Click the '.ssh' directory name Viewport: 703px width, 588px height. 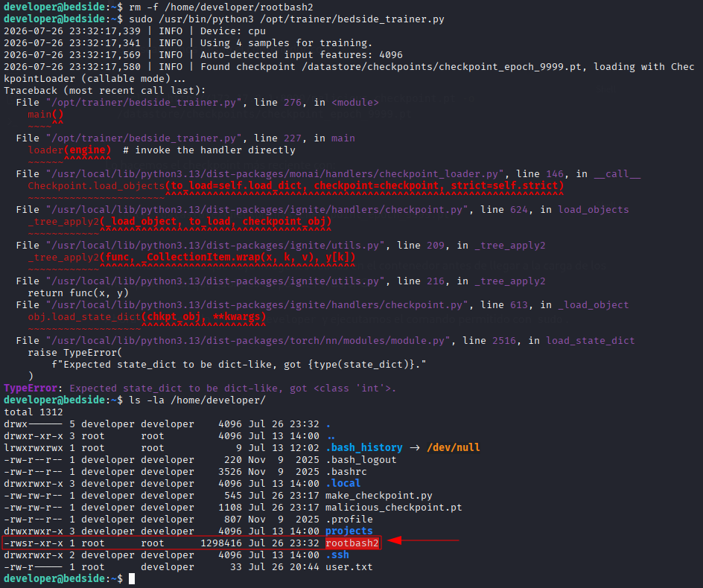pyautogui.click(x=337, y=555)
